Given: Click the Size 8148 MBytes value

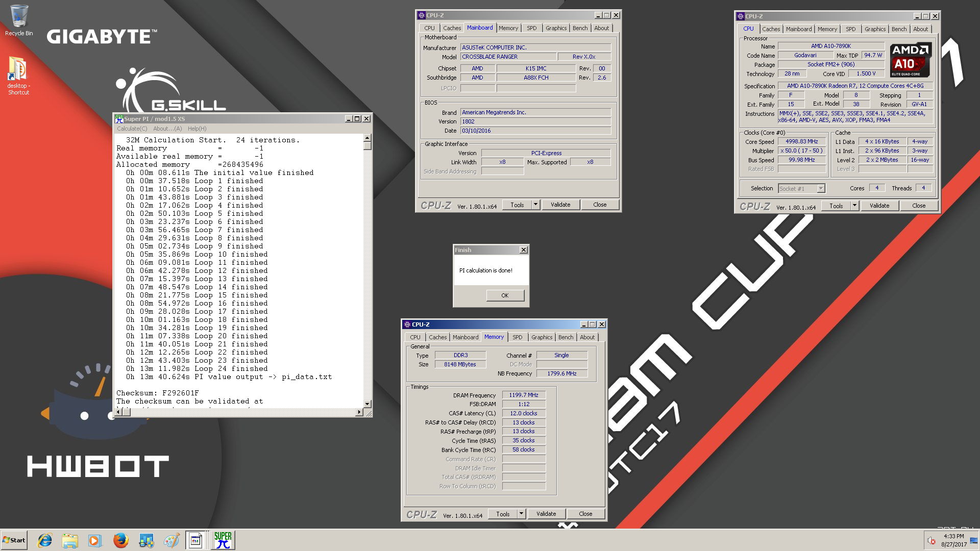Looking at the screenshot, I should pos(460,364).
